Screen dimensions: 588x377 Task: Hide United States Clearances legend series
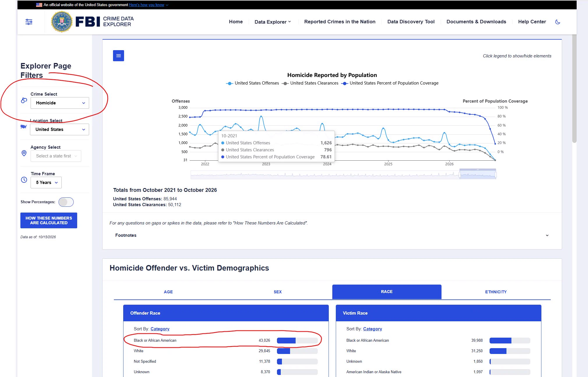[310, 83]
